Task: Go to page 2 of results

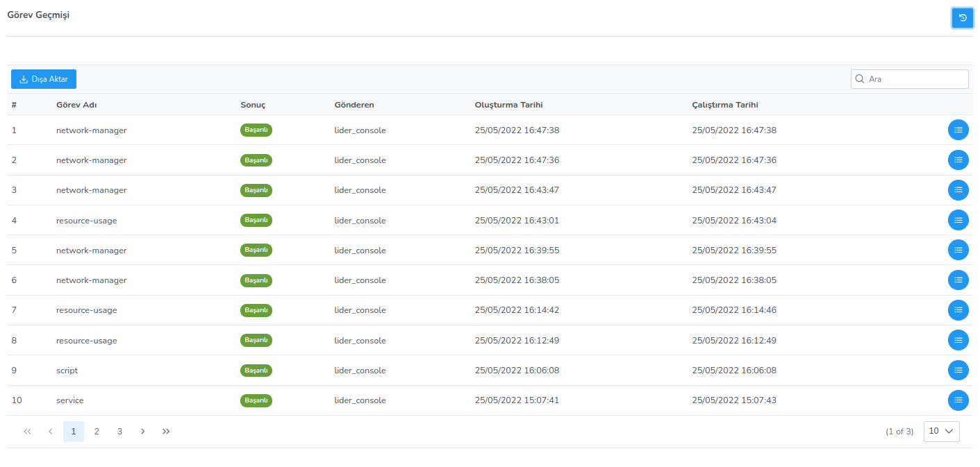Action: tap(97, 432)
